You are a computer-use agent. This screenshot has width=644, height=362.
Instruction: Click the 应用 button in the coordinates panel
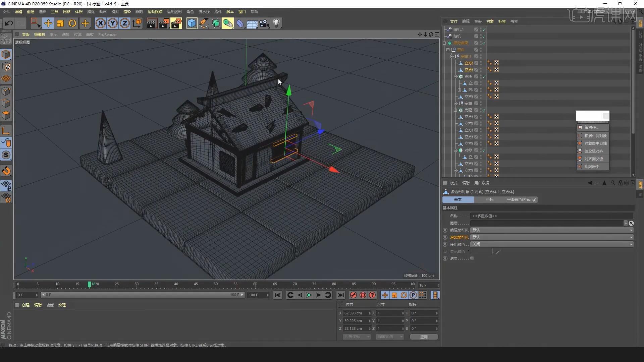coord(424,337)
